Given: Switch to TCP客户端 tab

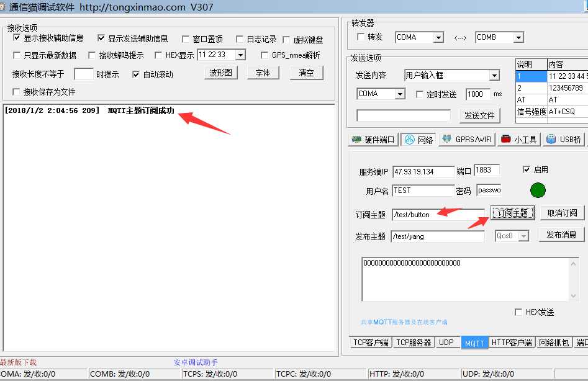Looking at the screenshot, I should pyautogui.click(x=371, y=342).
